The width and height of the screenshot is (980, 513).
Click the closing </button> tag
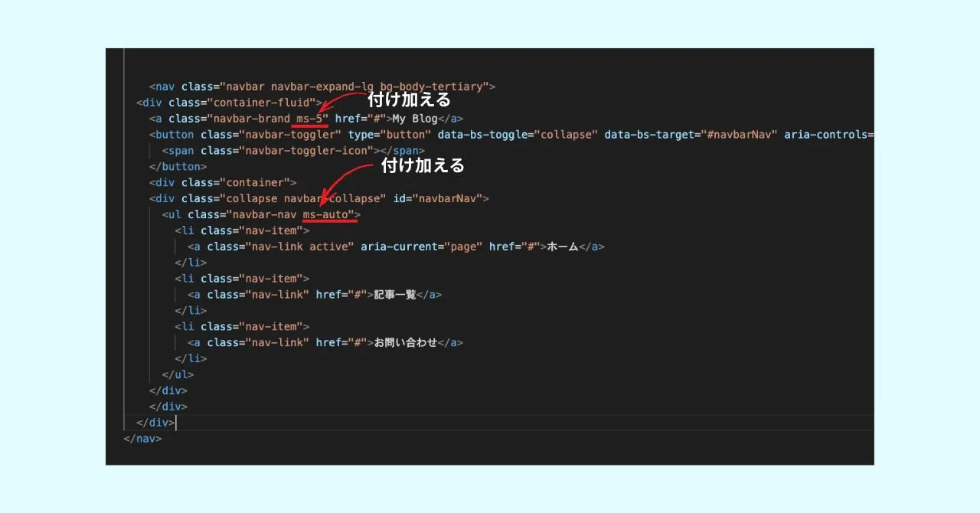click(178, 167)
